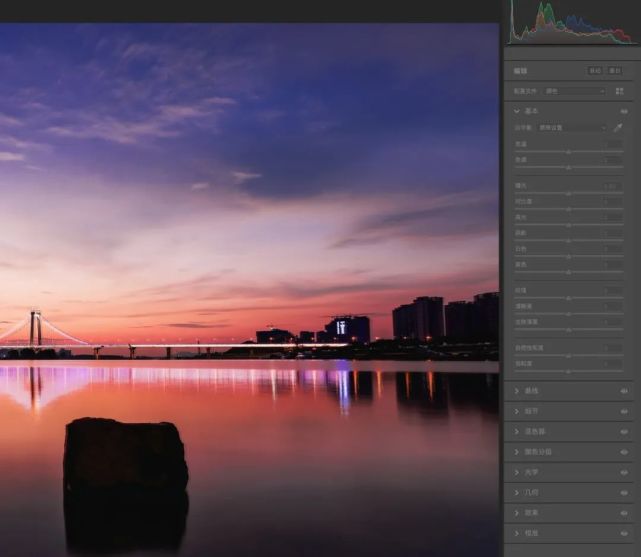The height and width of the screenshot is (557, 641).
Task: Open the profile browser grid icon
Action: (x=620, y=91)
